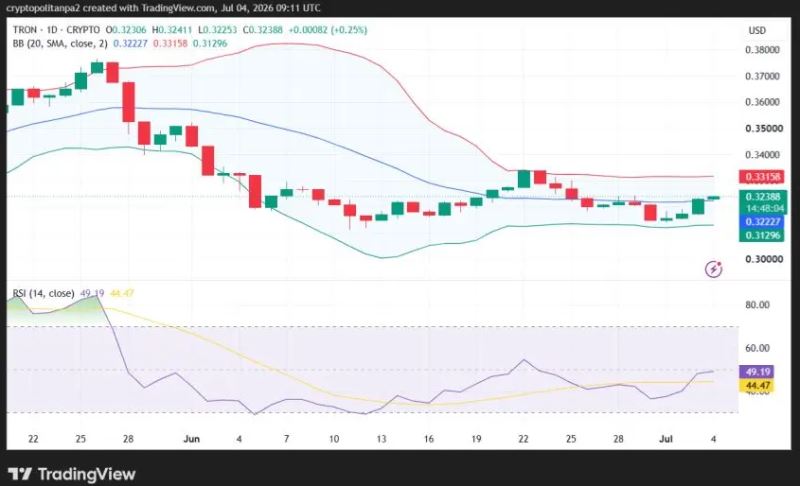The image size is (800, 486).
Task: Click the O0.32306 open price value
Action: 126,30
